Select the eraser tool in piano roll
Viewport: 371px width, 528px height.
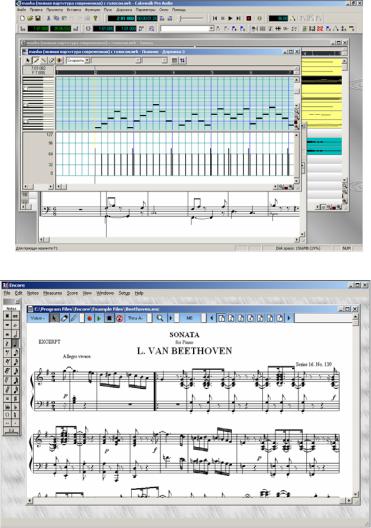point(52,61)
